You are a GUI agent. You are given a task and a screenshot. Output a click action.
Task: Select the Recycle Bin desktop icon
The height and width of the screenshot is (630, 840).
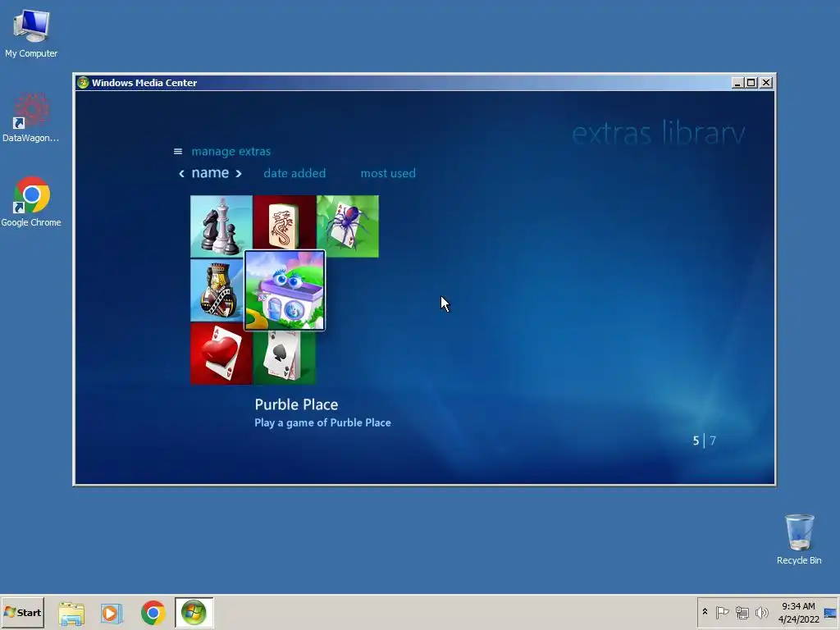click(799, 539)
